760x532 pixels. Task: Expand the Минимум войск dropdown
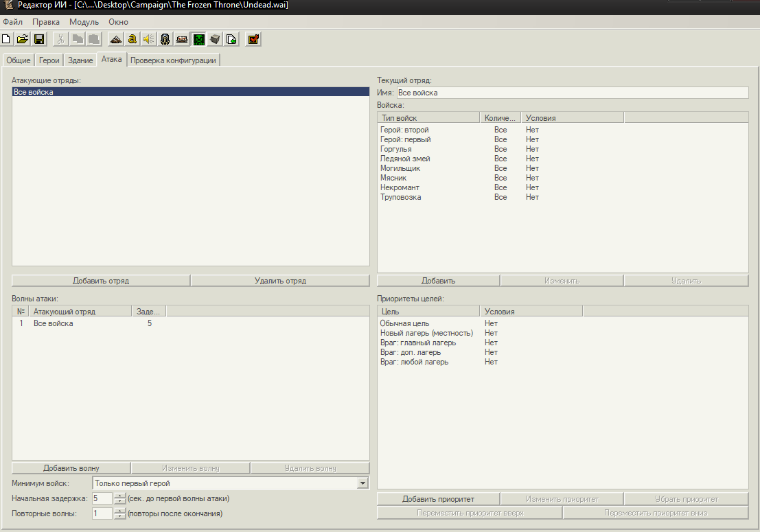click(363, 484)
